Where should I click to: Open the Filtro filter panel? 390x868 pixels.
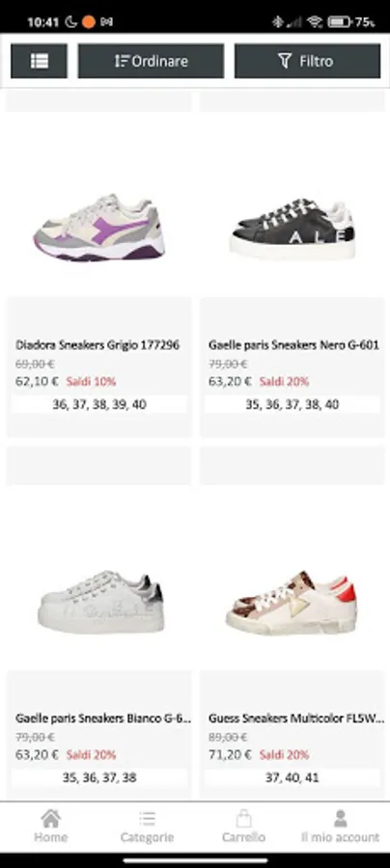(307, 61)
